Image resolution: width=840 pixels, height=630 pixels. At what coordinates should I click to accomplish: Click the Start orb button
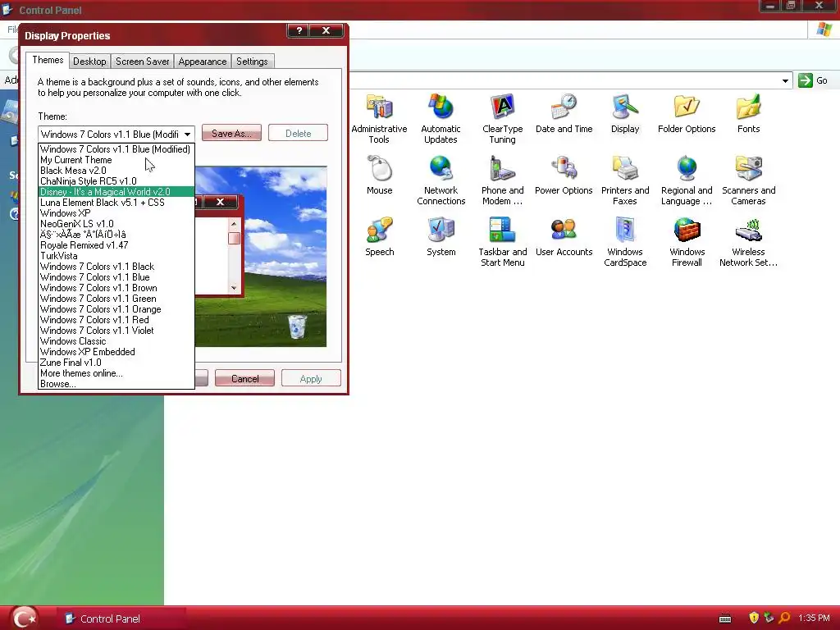coord(25,619)
